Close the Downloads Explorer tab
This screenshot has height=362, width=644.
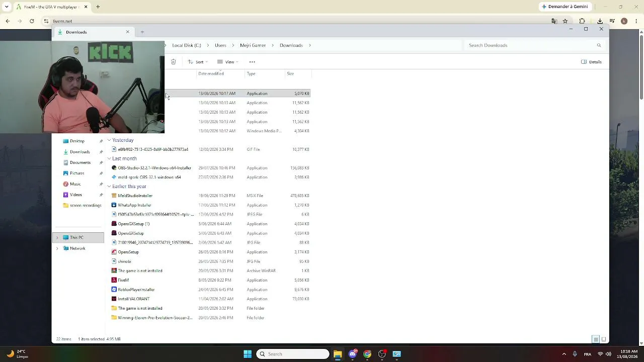[127, 32]
